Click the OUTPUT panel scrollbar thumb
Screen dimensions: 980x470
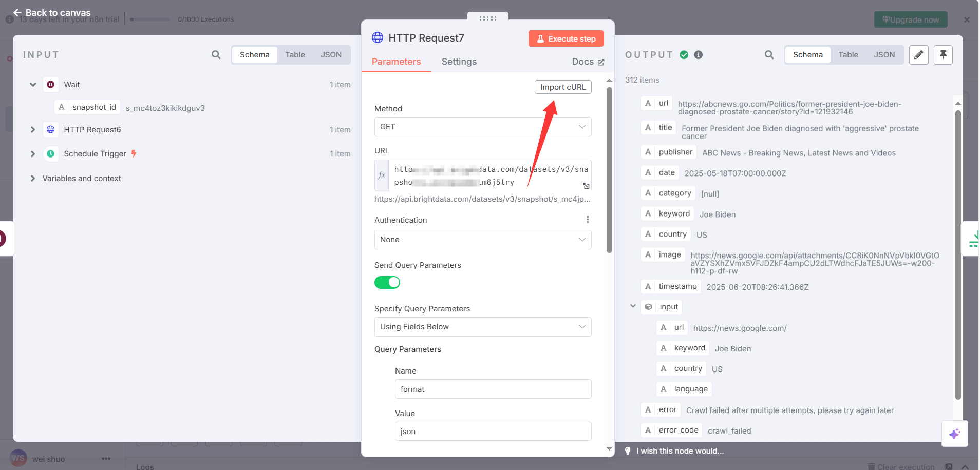pos(958,255)
